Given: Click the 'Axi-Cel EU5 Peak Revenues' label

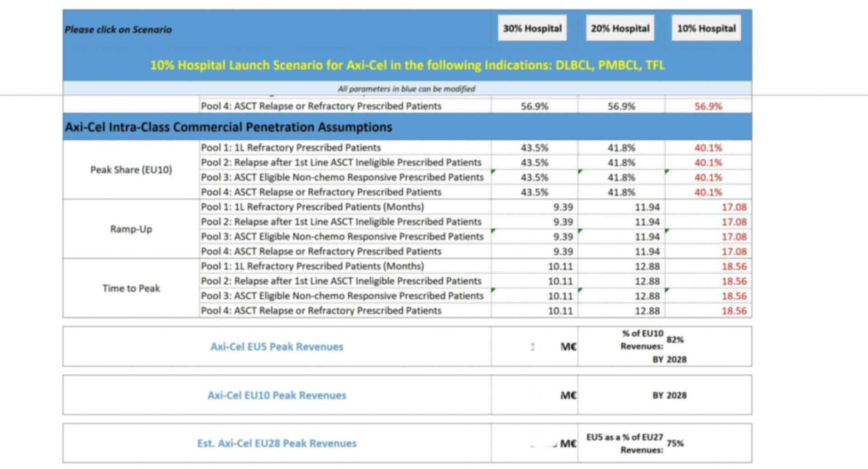Looking at the screenshot, I should 277,347.
